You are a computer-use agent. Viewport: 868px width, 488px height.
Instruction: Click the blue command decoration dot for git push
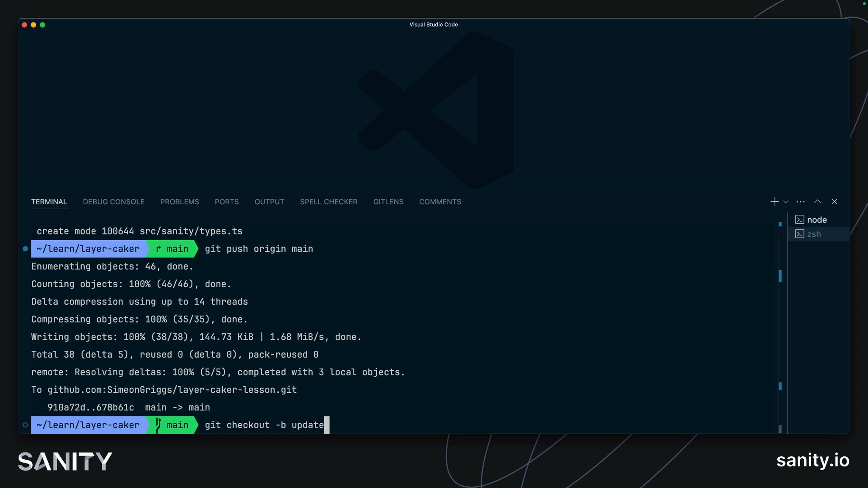25,249
